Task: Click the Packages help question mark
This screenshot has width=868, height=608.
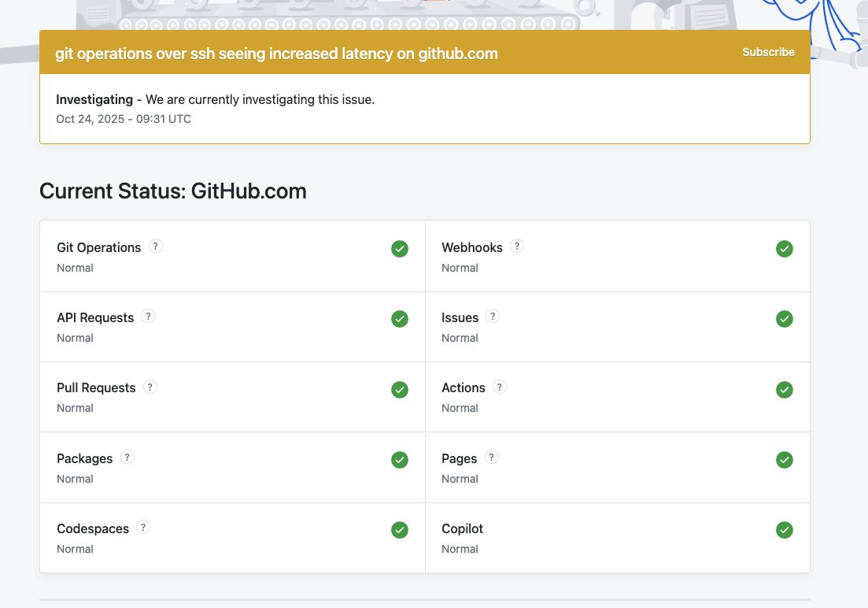Action: click(x=127, y=458)
